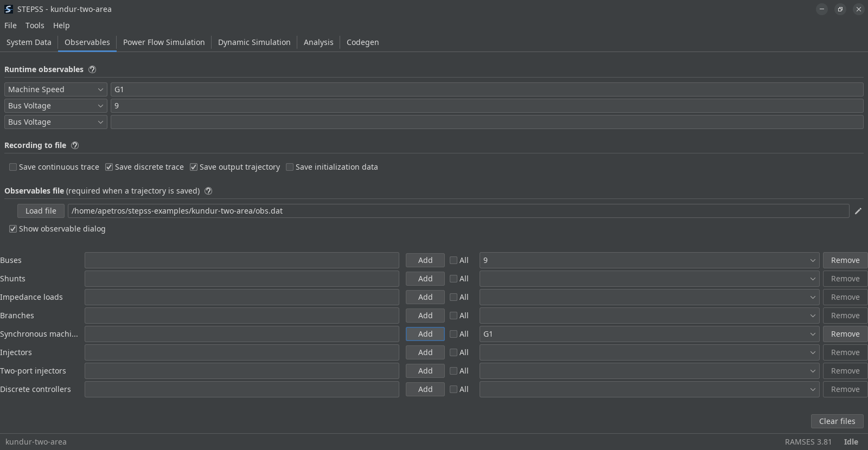Expand the Buses selected list showing 9
The width and height of the screenshot is (868, 450).
[649, 260]
